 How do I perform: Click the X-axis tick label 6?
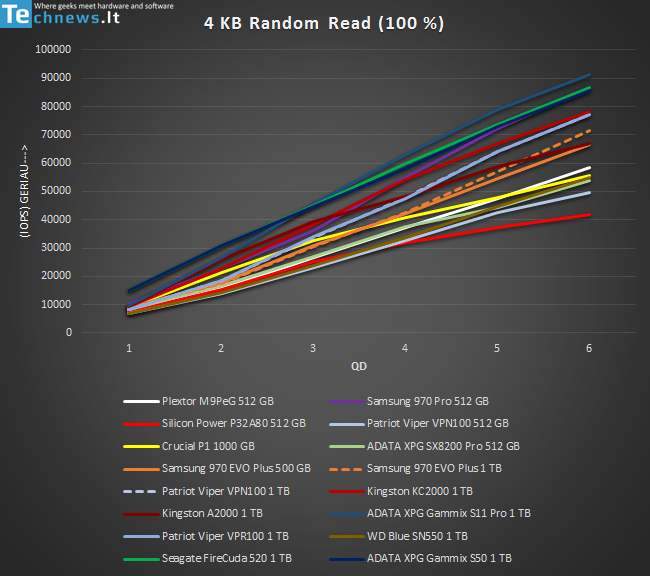589,348
